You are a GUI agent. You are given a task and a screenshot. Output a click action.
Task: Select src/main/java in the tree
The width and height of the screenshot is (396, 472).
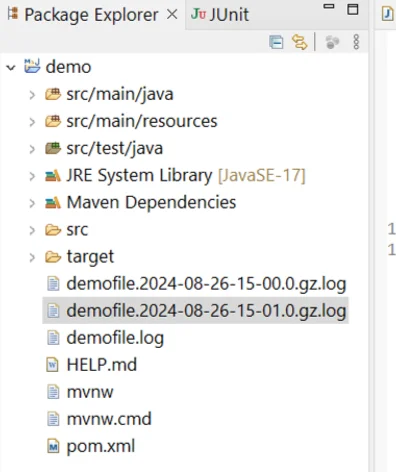[x=120, y=94]
